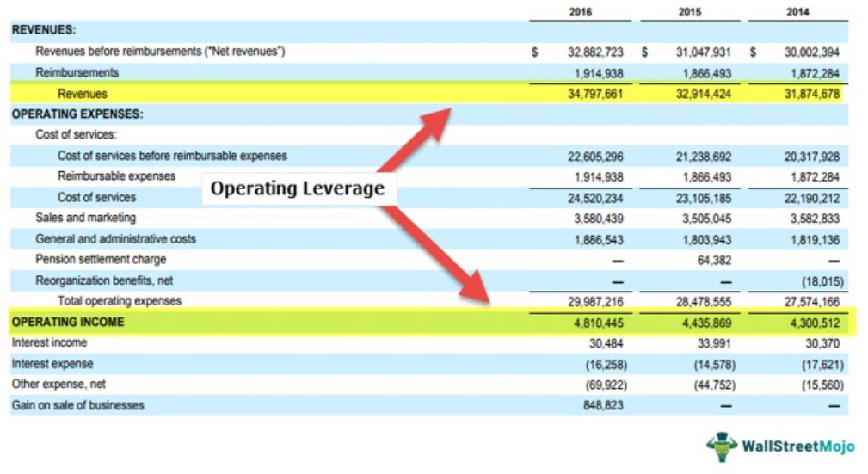
Task: Select 2016 total revenues 34,797,661
Action: (x=595, y=94)
